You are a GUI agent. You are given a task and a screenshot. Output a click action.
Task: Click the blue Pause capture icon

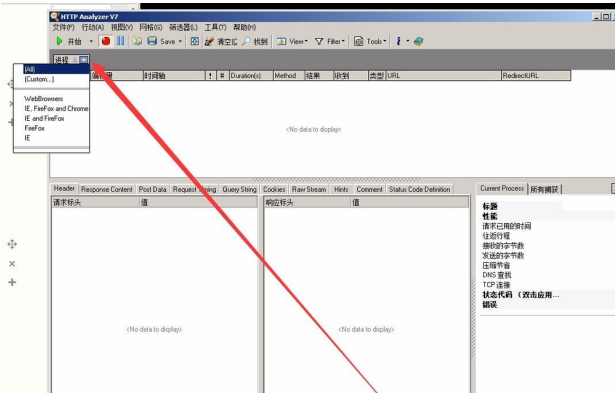tap(121, 41)
